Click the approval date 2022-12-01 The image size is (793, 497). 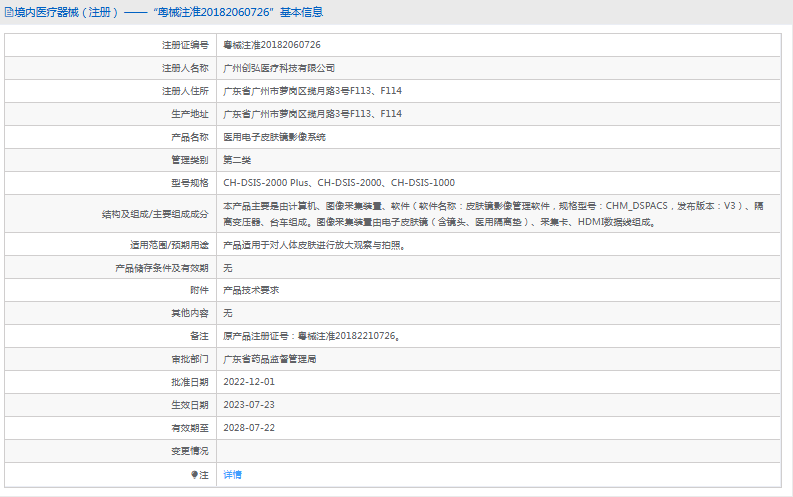coord(249,382)
